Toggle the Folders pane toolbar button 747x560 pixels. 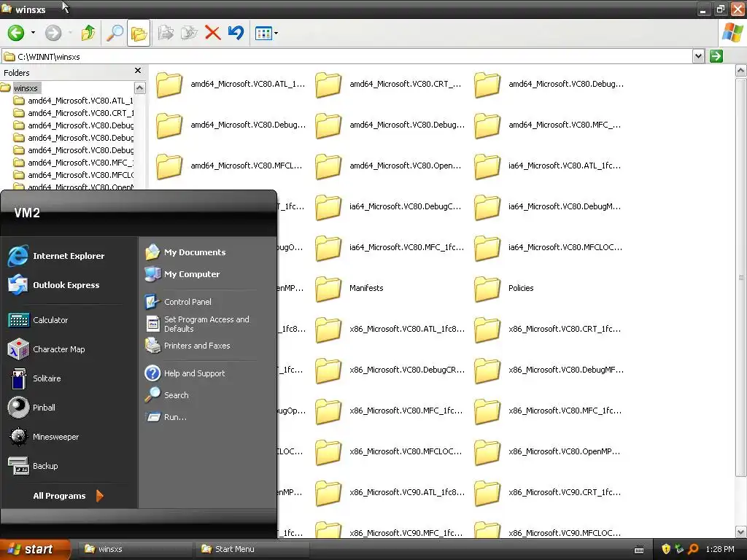(139, 33)
